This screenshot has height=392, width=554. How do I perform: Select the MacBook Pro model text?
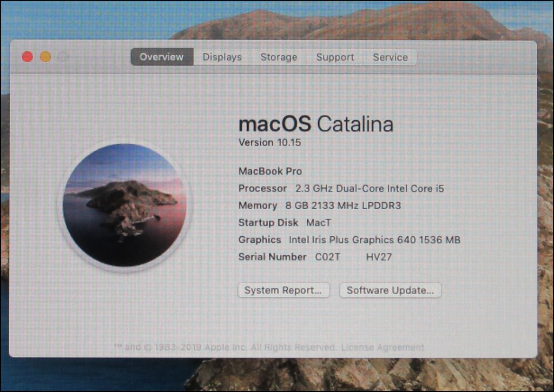(x=271, y=171)
